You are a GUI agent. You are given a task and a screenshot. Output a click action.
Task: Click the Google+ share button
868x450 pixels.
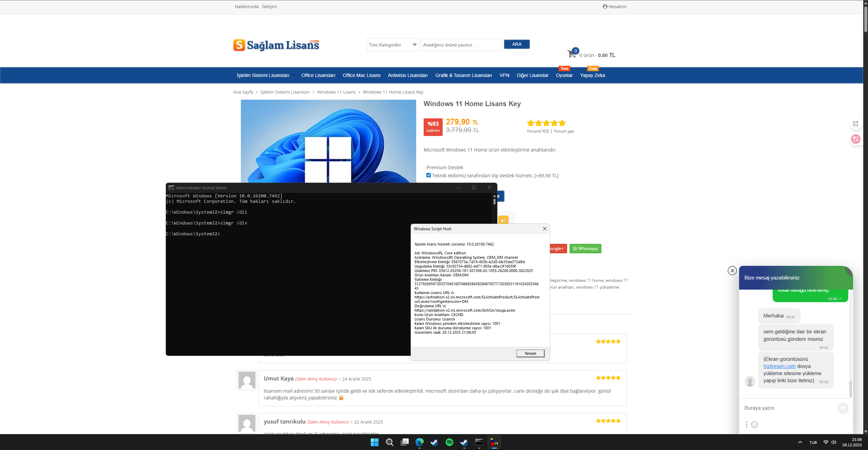point(558,249)
